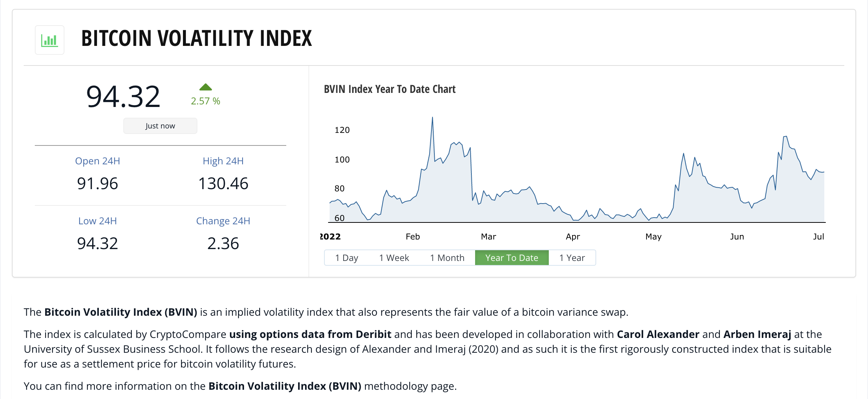Click the green bar chart icon
Viewport: 868px width, 399px height.
[50, 40]
